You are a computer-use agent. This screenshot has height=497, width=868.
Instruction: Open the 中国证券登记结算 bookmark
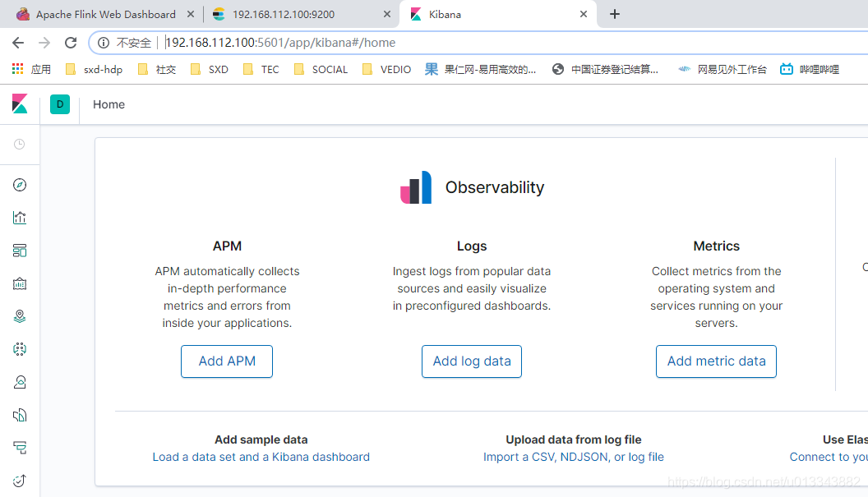[606, 69]
